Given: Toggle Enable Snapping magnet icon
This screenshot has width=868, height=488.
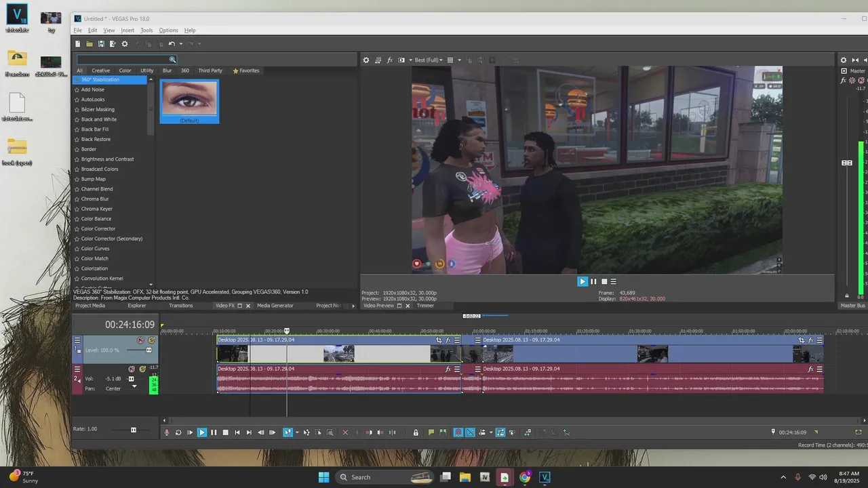Looking at the screenshot, I should [458, 432].
